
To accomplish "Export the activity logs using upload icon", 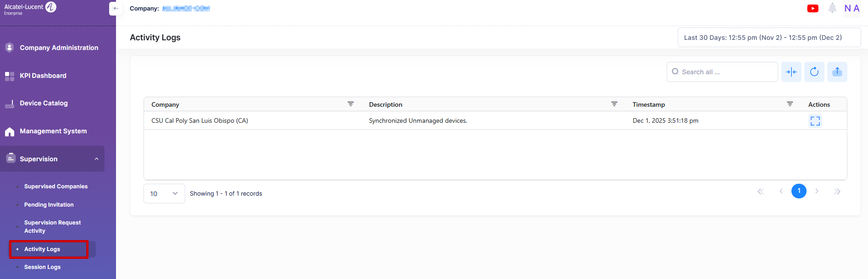I will 837,72.
